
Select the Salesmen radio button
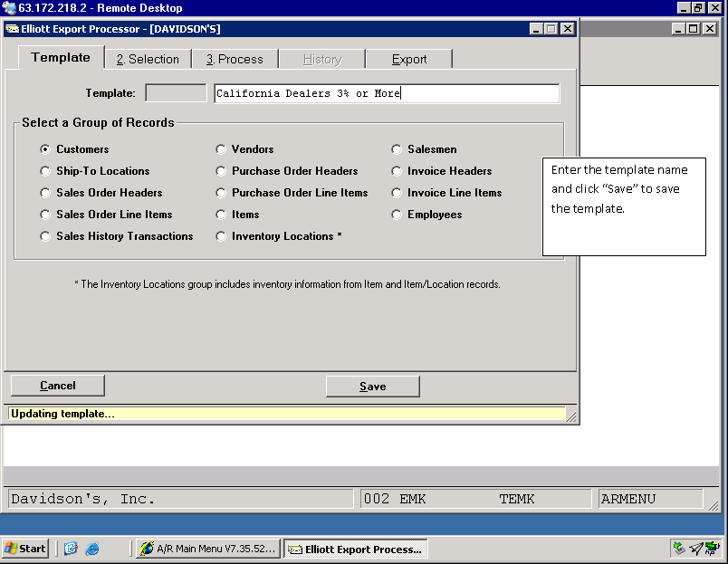coord(396,149)
